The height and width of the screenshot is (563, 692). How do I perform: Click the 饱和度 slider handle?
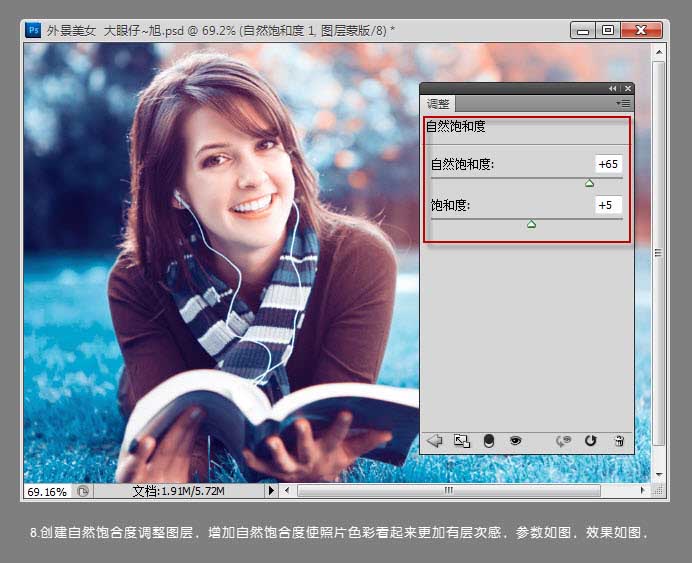[x=531, y=224]
